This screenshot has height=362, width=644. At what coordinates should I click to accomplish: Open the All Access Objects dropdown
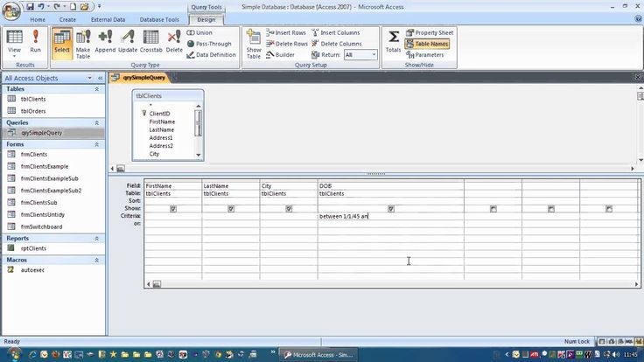[x=89, y=78]
